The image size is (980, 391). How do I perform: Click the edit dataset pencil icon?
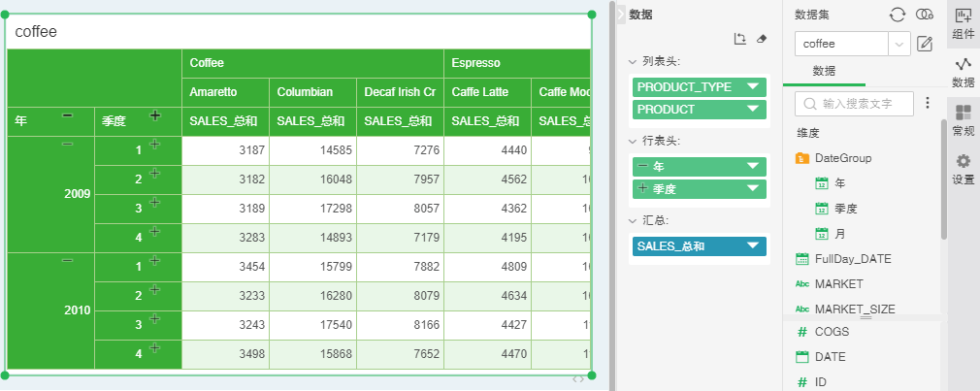coord(925,44)
